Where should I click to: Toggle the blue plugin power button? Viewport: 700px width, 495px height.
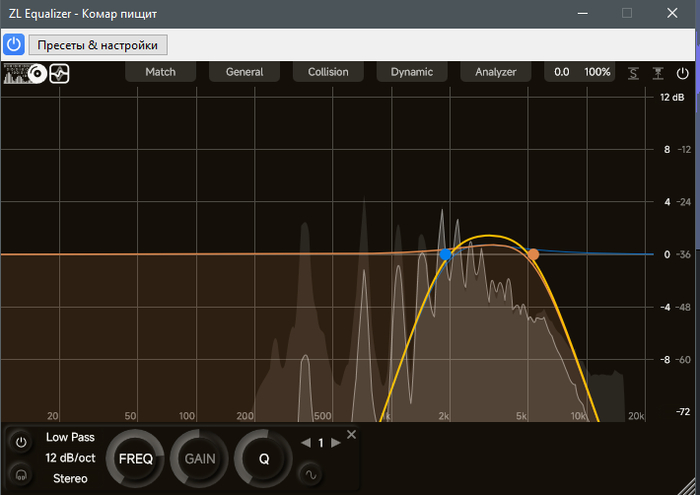14,45
